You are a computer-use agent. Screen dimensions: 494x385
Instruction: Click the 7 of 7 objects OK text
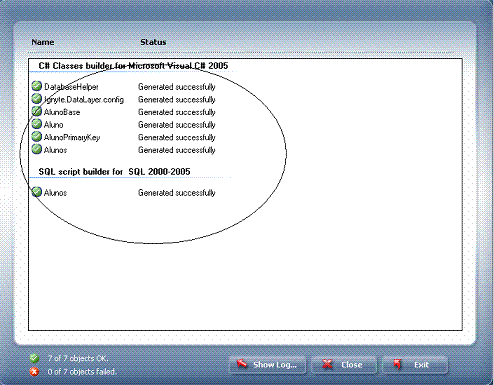tap(78, 359)
